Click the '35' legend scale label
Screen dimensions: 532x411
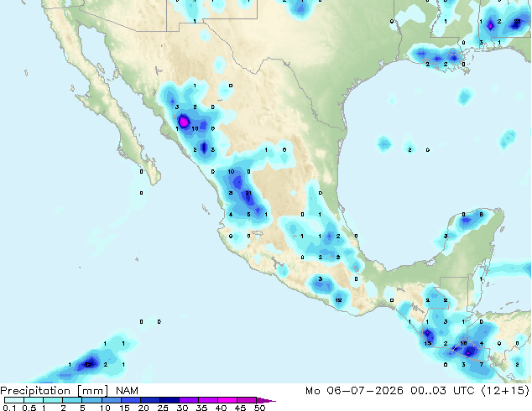coord(201,408)
